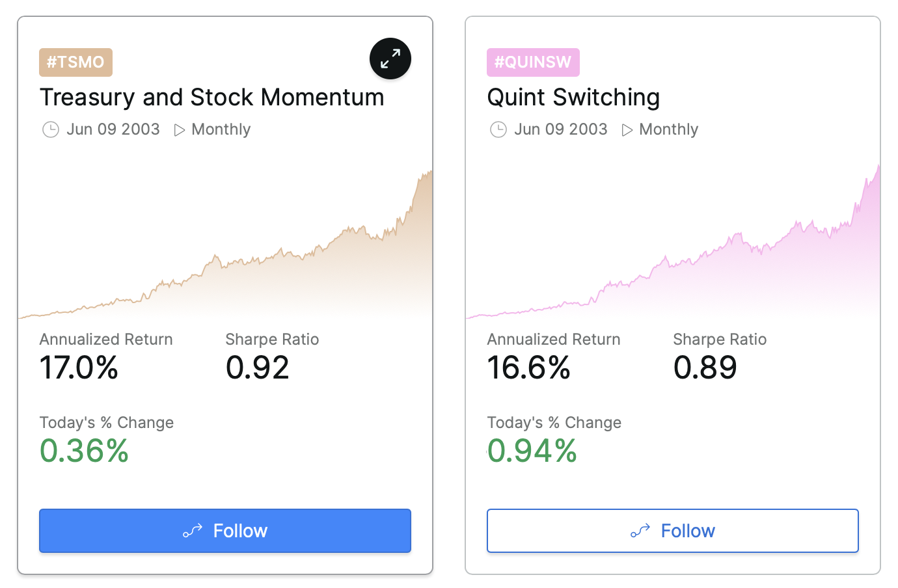Click play triangle icon beside Monthly on Quint card
The image size is (898, 588).
click(x=627, y=130)
